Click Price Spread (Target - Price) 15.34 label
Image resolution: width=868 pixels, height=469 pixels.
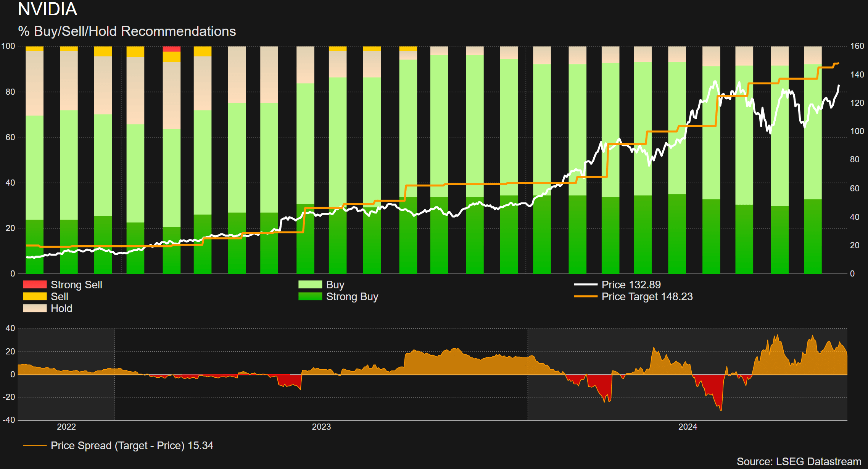point(132,445)
